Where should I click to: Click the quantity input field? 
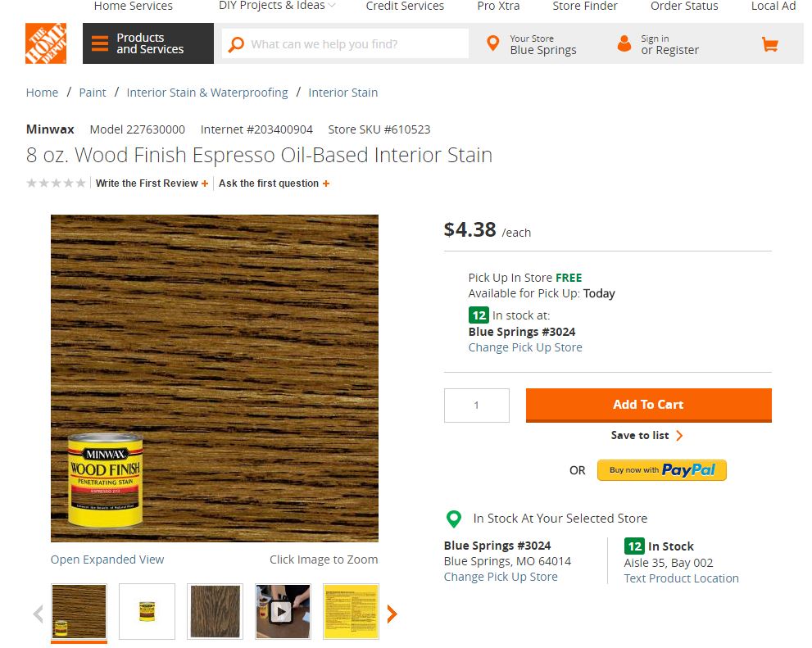coord(476,406)
